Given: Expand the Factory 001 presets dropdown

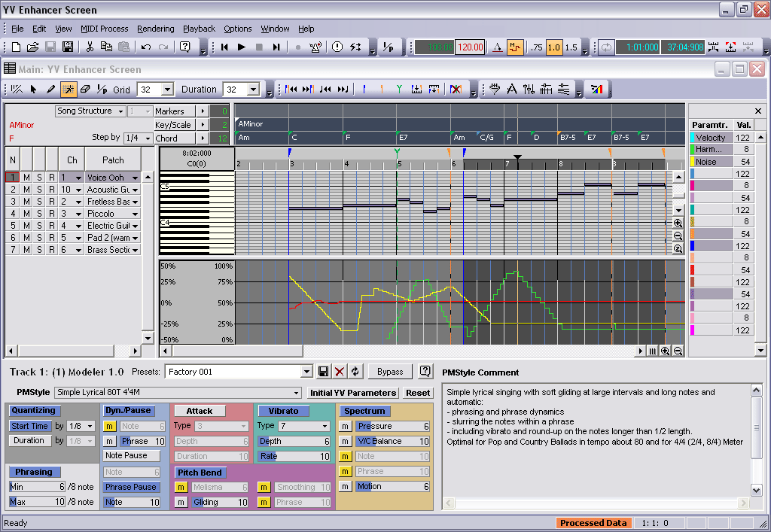Looking at the screenshot, I should coord(307,371).
